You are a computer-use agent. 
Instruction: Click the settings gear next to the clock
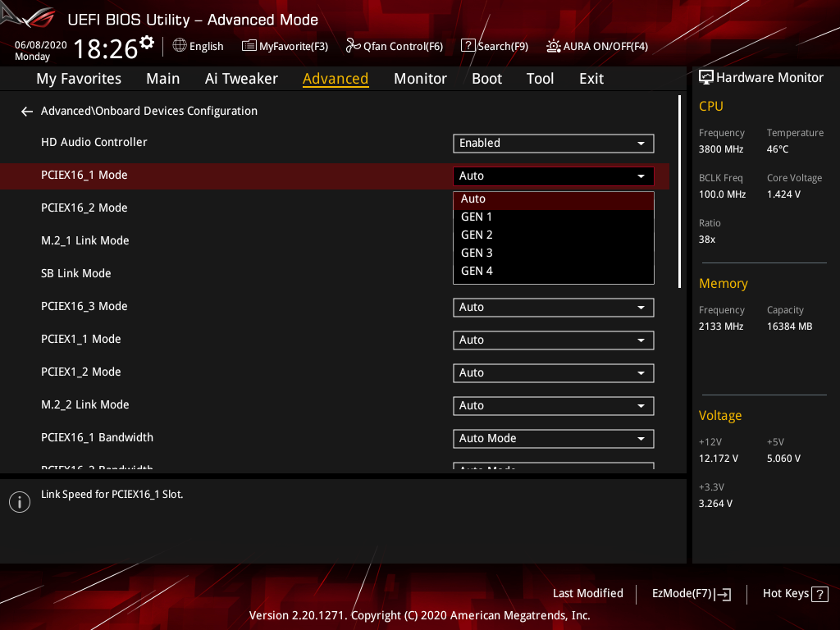point(146,43)
